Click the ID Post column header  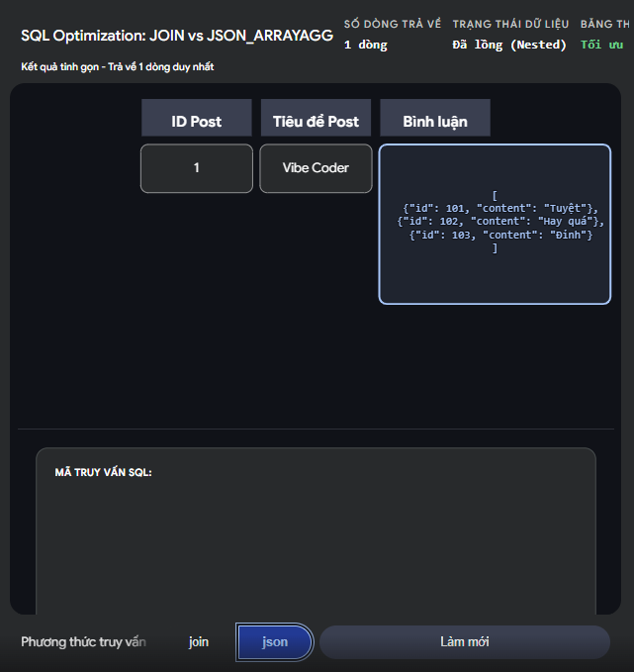[197, 118]
